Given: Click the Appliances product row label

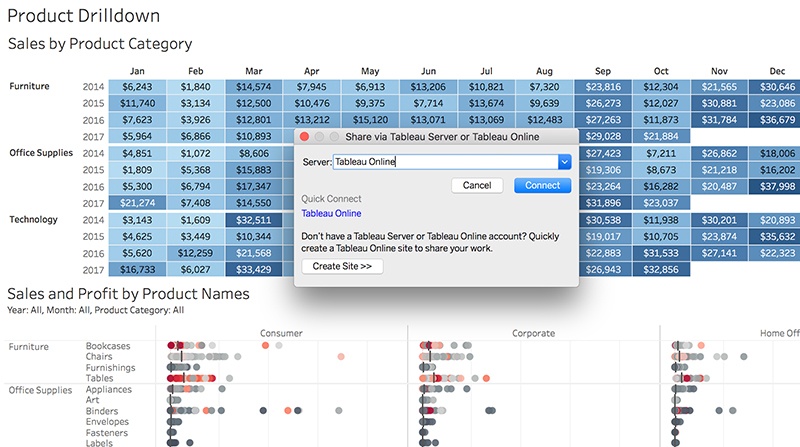Looking at the screenshot, I should point(108,390).
